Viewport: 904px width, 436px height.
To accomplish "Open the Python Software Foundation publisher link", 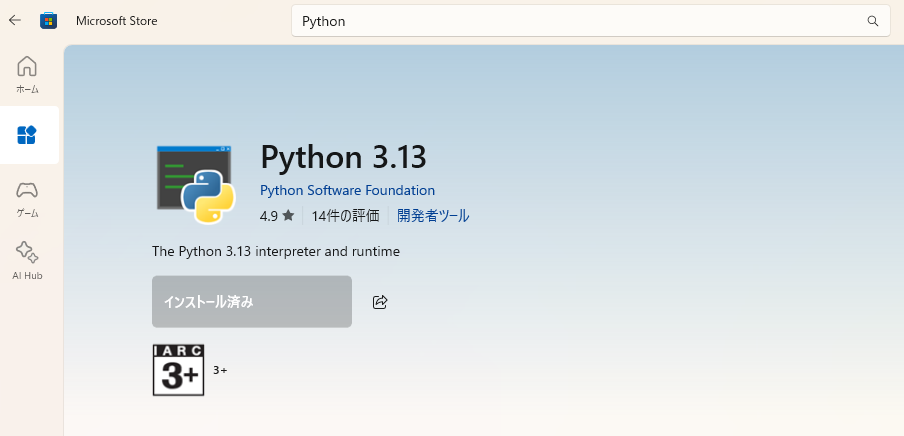I will 347,190.
